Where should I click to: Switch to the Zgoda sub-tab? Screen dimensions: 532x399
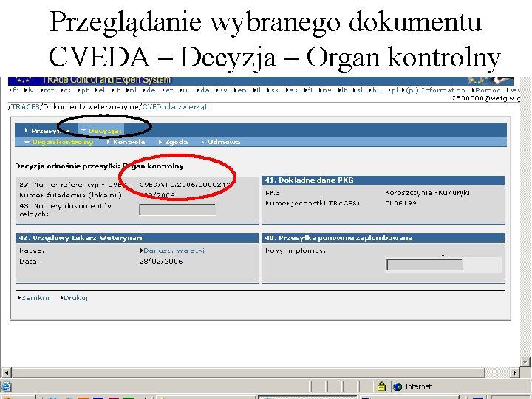173,142
